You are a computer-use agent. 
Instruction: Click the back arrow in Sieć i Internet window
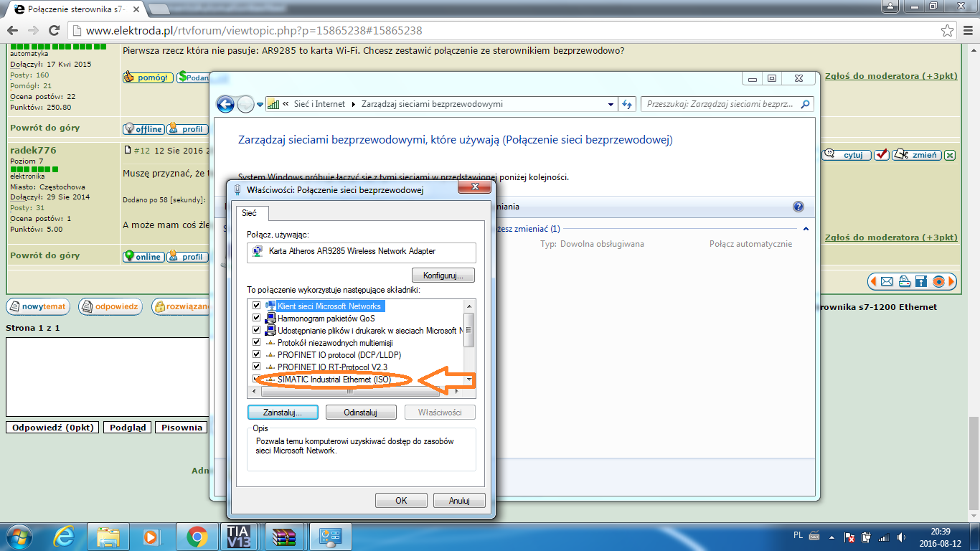(x=226, y=104)
